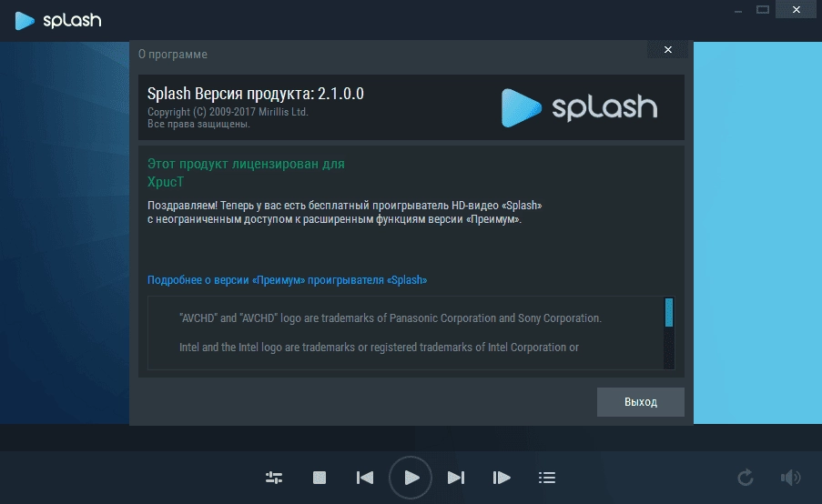Click the Copyright (C) 2009-2017 Mirillis Ltd. line
822x504 pixels.
[228, 112]
